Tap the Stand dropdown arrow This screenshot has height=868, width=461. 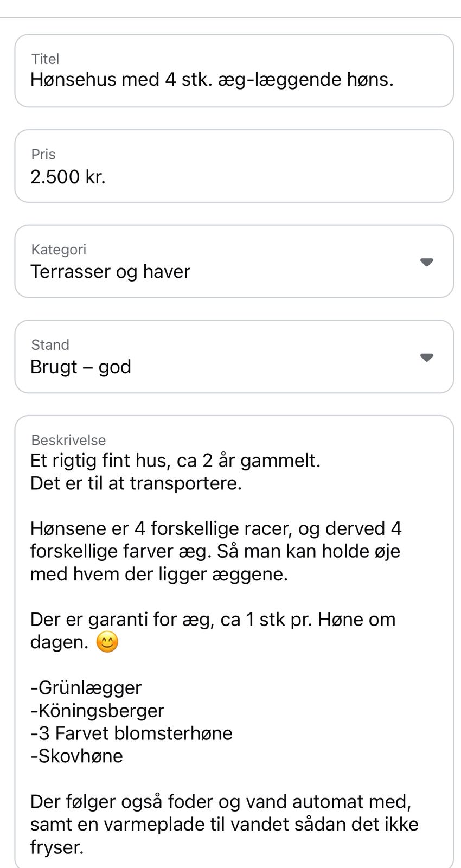[427, 358]
